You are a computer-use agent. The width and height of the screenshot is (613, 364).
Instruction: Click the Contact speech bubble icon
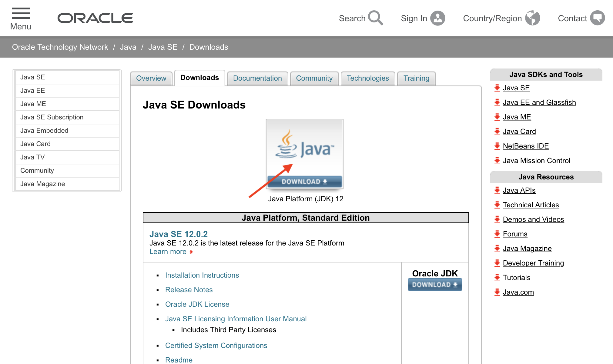598,18
